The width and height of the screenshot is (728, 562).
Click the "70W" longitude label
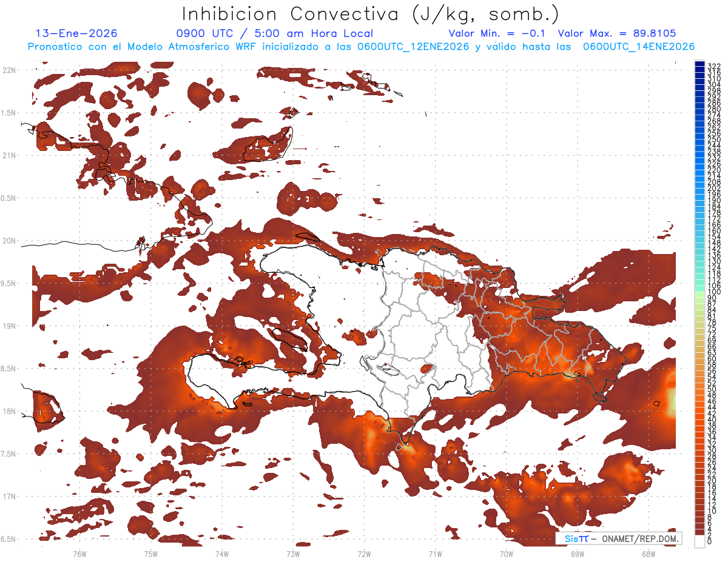[x=507, y=554]
